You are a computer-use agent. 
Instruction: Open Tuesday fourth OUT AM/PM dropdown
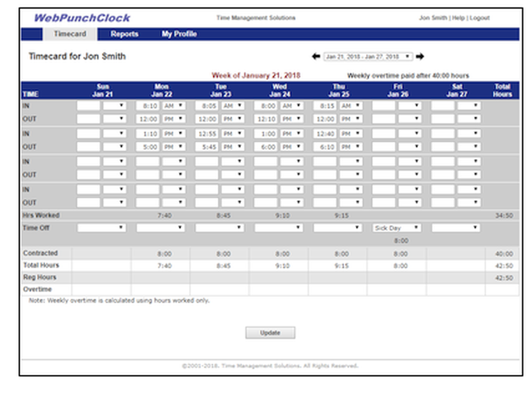coord(233,202)
